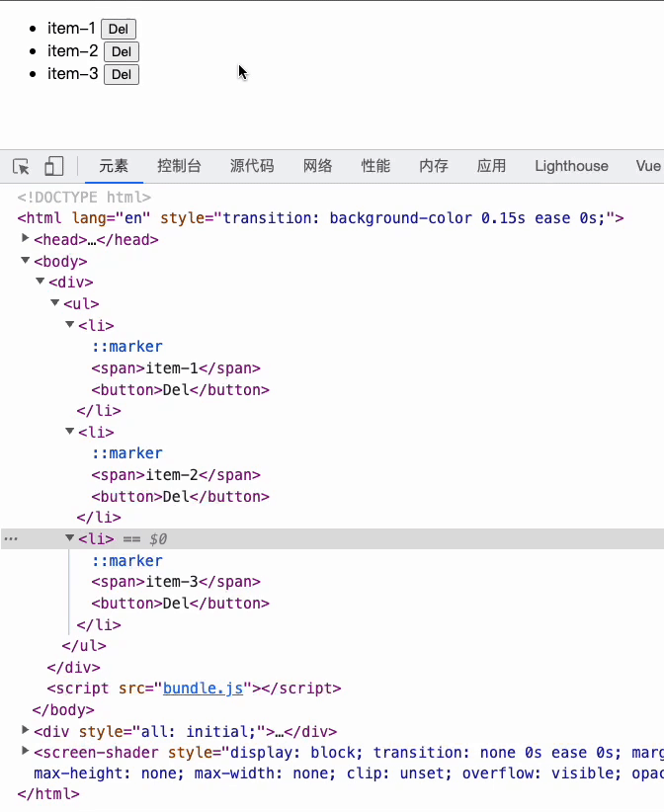Switch to the 控制台 tab
This screenshot has height=812, width=664.
point(179,166)
